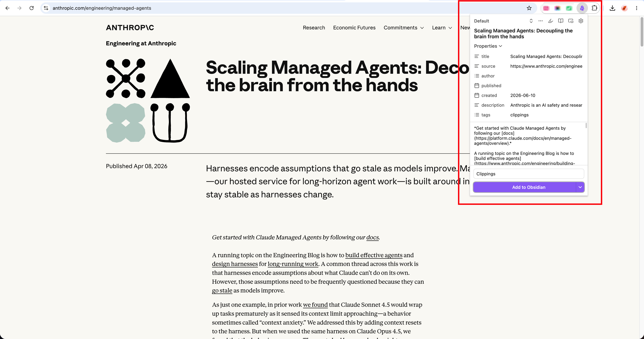Toggle clipper reader mode book icon
The height and width of the screenshot is (339, 644).
[x=561, y=21]
